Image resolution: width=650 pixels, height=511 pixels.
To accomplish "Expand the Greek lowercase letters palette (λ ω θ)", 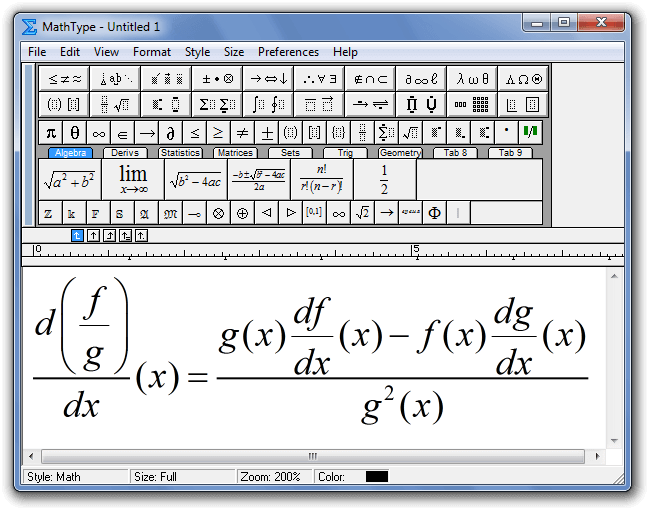I will coord(472,78).
